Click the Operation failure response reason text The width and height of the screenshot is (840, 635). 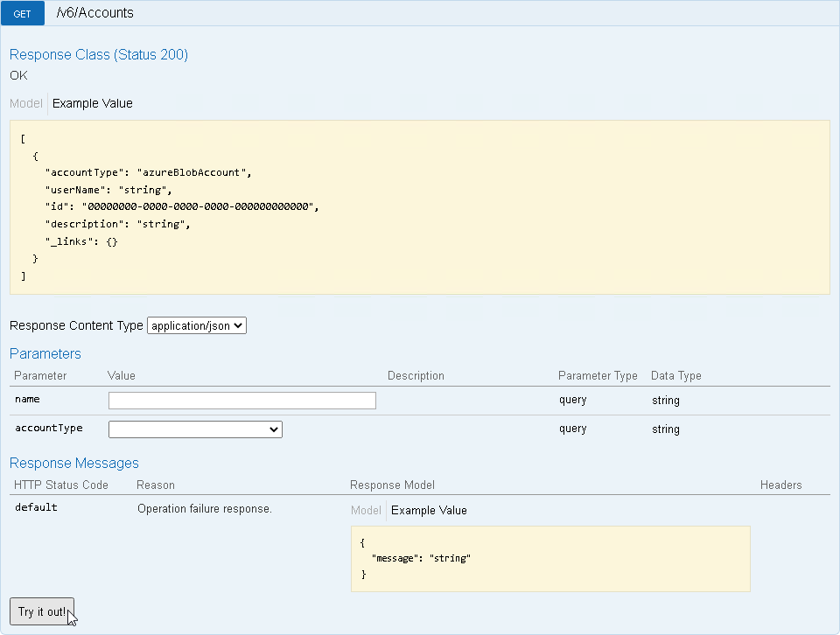coord(205,508)
